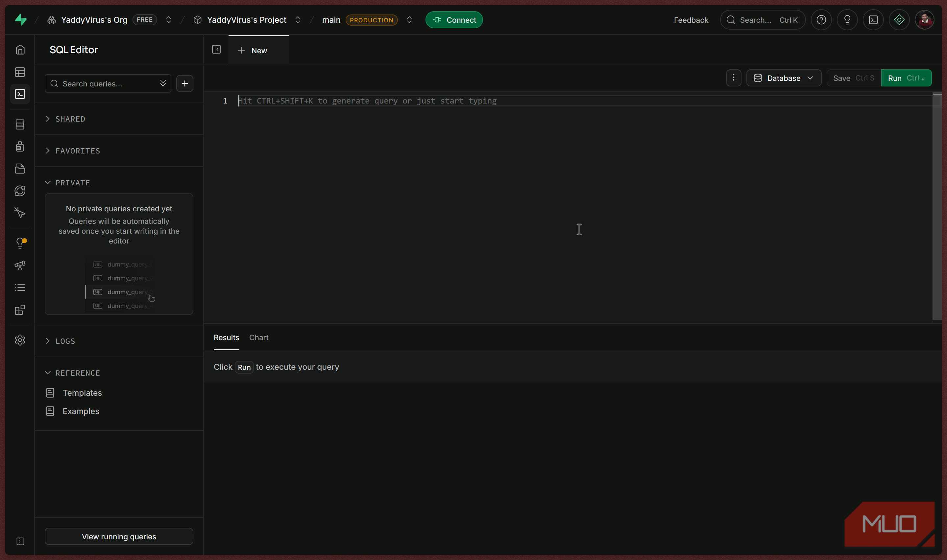Run the query with Run button

[x=906, y=78]
